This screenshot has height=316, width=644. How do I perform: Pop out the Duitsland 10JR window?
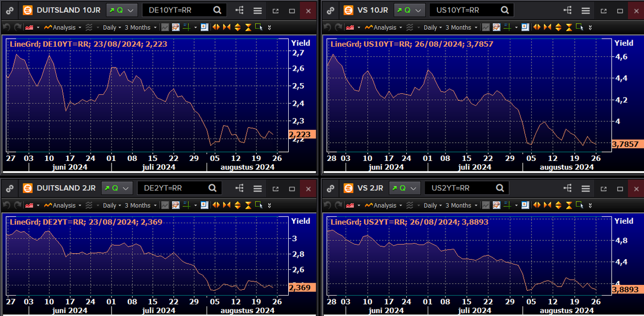pos(275,11)
